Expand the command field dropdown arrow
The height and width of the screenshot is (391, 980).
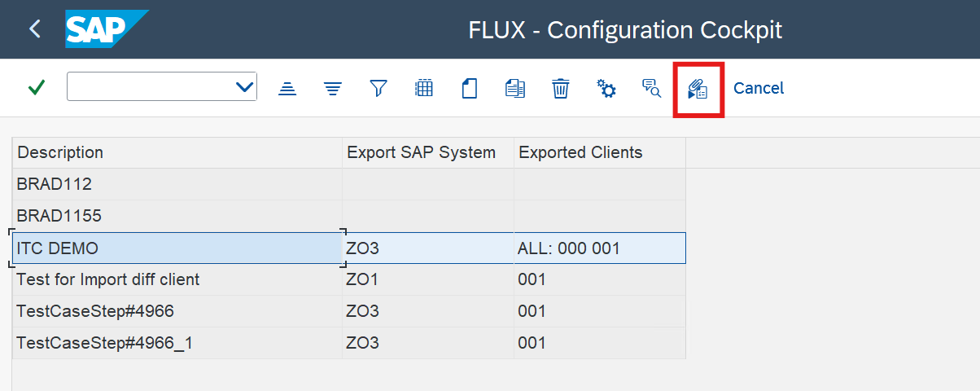244,87
